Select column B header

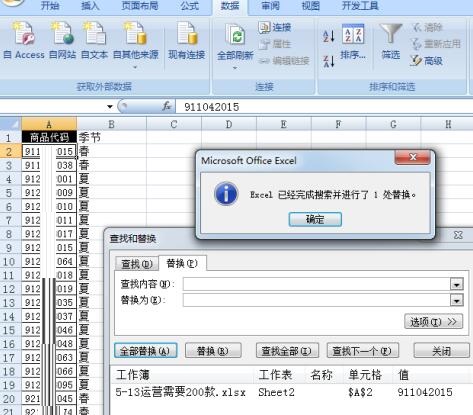point(111,124)
